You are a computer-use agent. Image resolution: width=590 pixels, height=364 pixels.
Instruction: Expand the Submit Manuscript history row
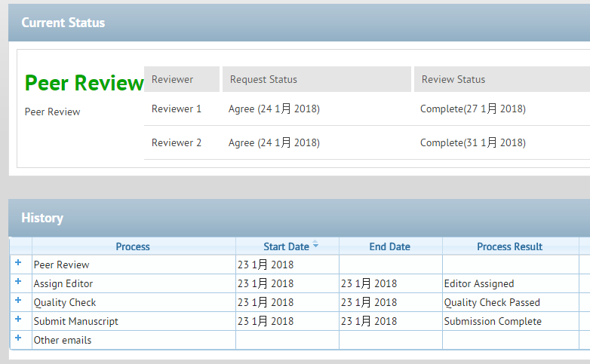[x=18, y=319]
